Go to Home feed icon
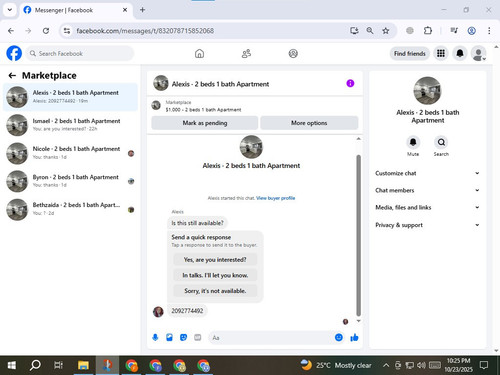This screenshot has width=500, height=375. [199, 53]
